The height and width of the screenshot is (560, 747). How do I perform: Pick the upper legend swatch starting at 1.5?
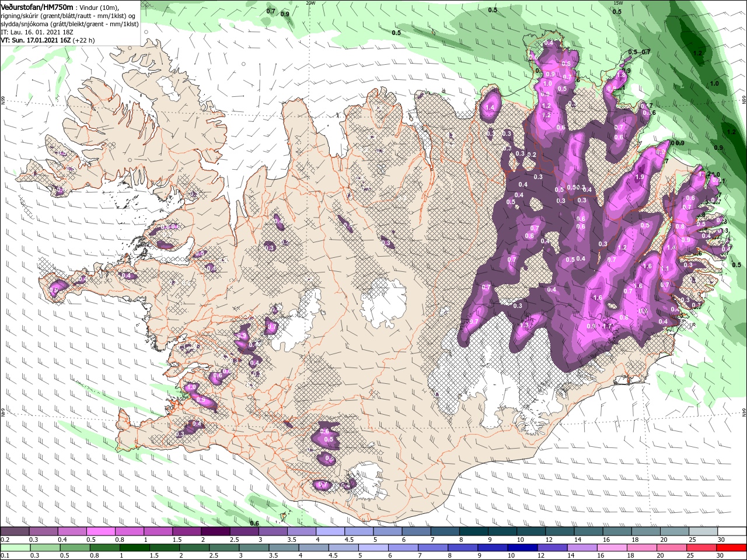click(187, 531)
